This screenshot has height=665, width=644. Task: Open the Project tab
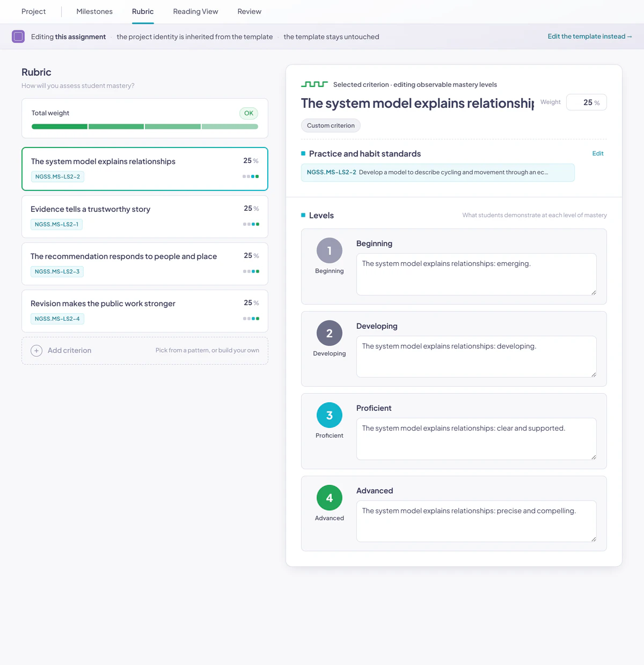(33, 11)
